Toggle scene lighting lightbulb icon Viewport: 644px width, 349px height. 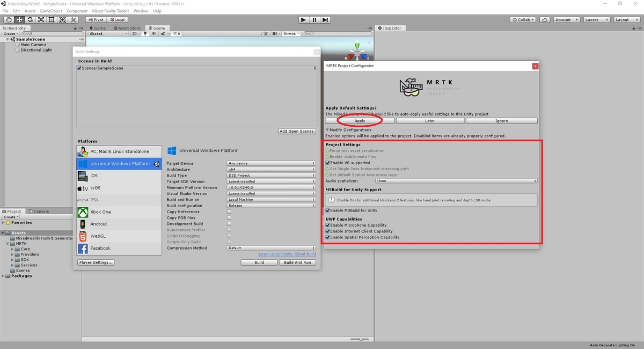tap(145, 33)
